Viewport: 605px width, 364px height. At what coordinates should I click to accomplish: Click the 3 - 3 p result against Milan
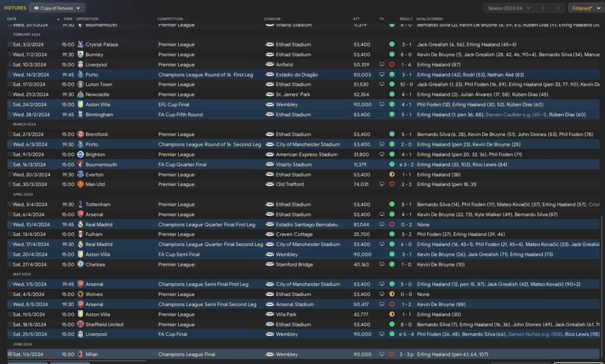coord(406,354)
